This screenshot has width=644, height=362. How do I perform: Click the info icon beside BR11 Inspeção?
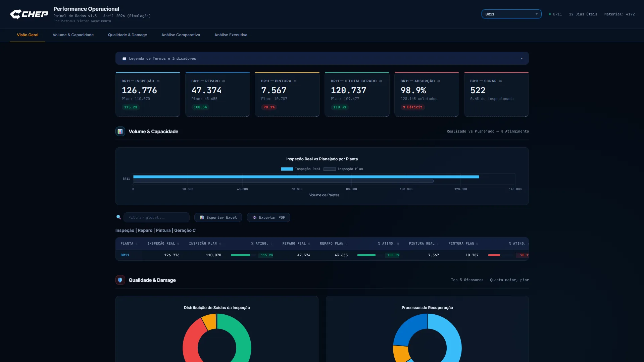(158, 81)
